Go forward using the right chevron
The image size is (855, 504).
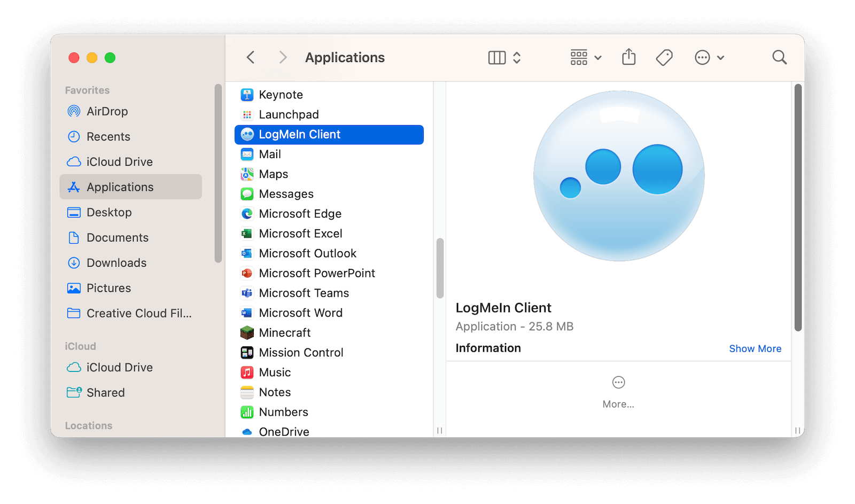(283, 57)
